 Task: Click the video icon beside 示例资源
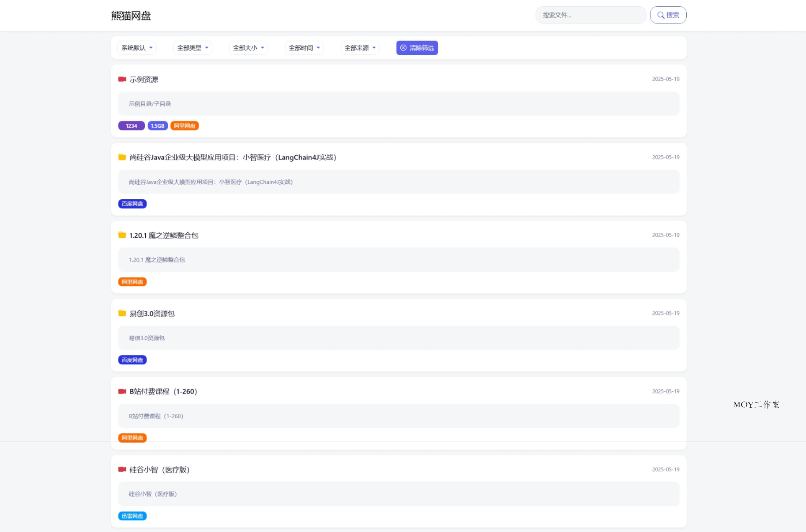(x=122, y=79)
